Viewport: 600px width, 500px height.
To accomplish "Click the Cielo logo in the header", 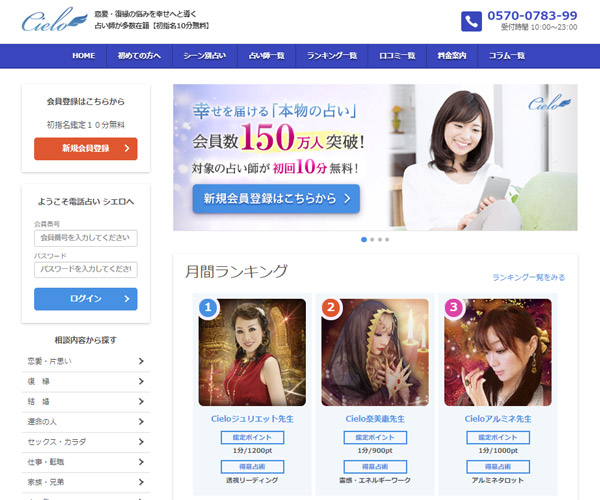I will coord(54,20).
